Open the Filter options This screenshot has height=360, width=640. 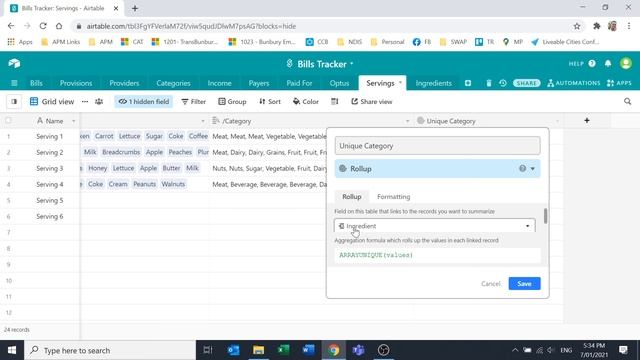pyautogui.click(x=194, y=102)
